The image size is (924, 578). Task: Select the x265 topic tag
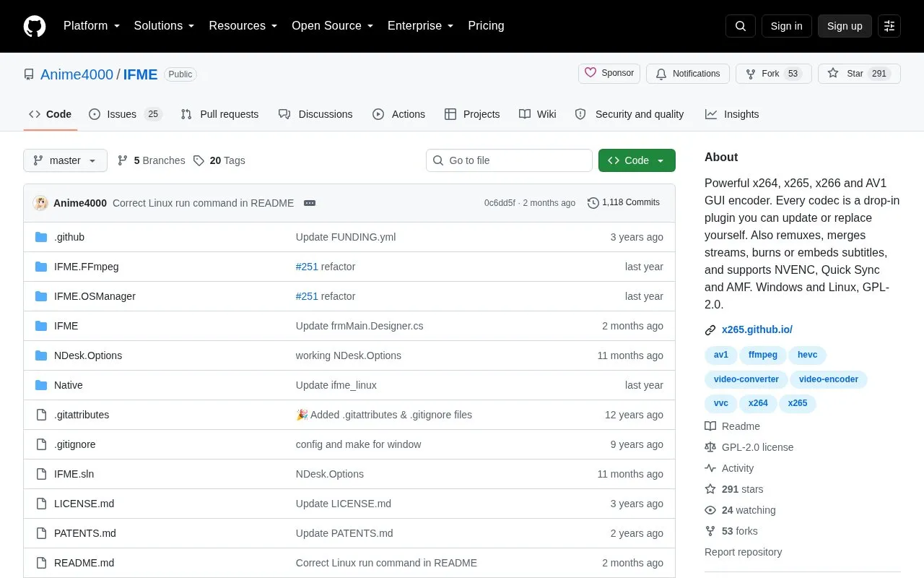798,403
